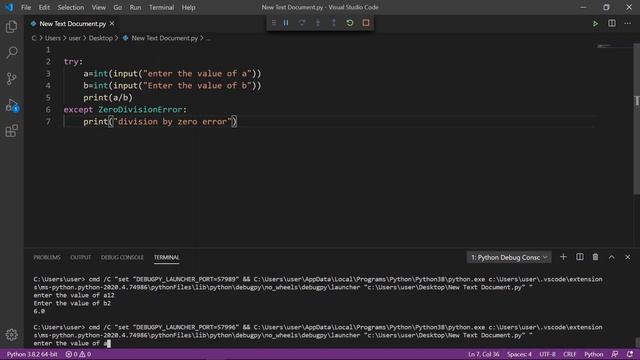This screenshot has height=360, width=640.
Task: Split the editor to the right
Action: tap(612, 23)
